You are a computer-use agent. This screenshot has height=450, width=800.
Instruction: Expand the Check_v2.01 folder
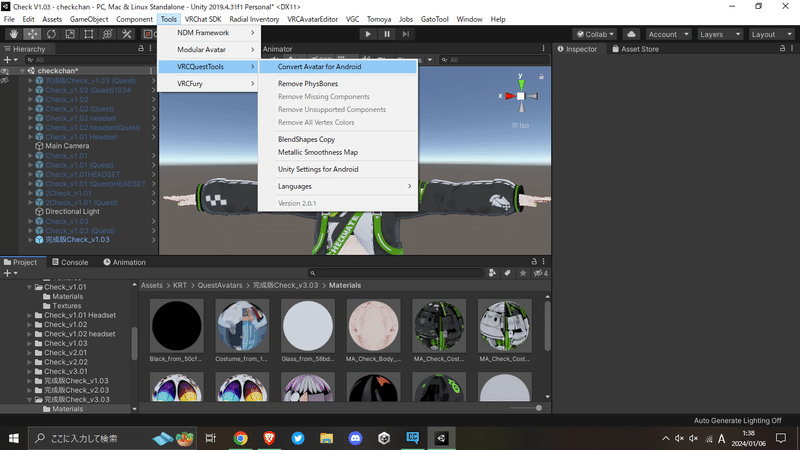(30, 353)
